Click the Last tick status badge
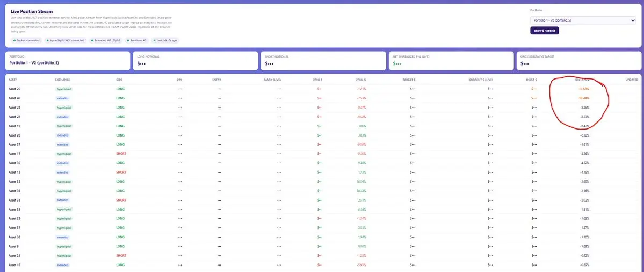Image resolution: width=644 pixels, height=272 pixels. tap(165, 40)
